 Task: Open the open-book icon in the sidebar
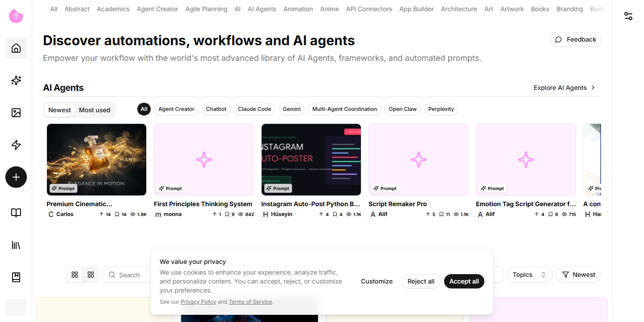pos(16,213)
